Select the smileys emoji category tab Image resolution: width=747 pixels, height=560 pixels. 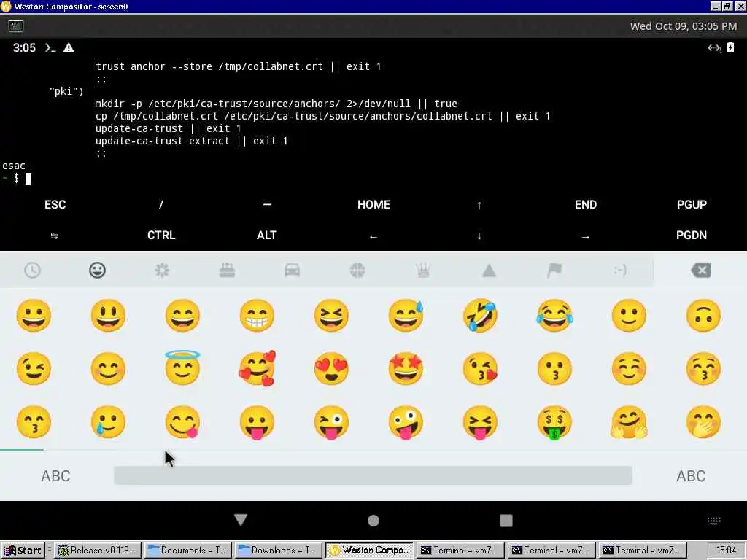97,271
